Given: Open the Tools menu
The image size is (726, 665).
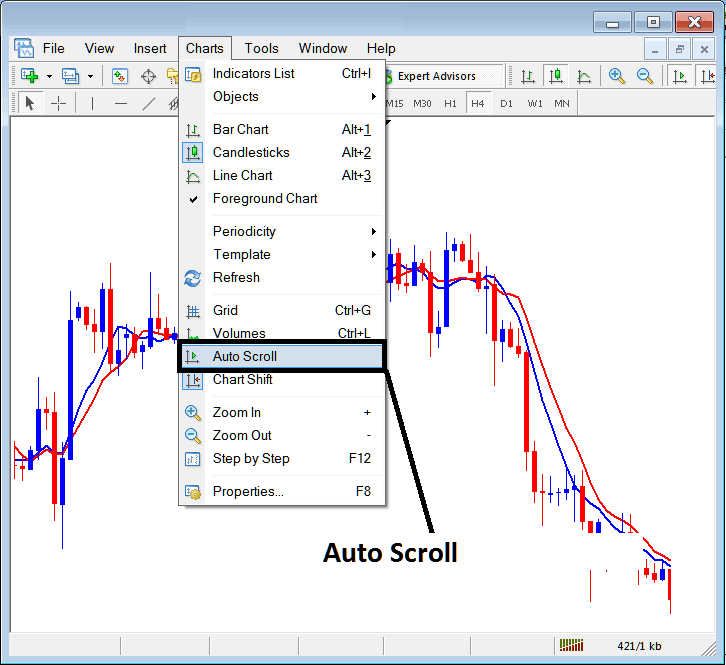Looking at the screenshot, I should click(x=261, y=48).
